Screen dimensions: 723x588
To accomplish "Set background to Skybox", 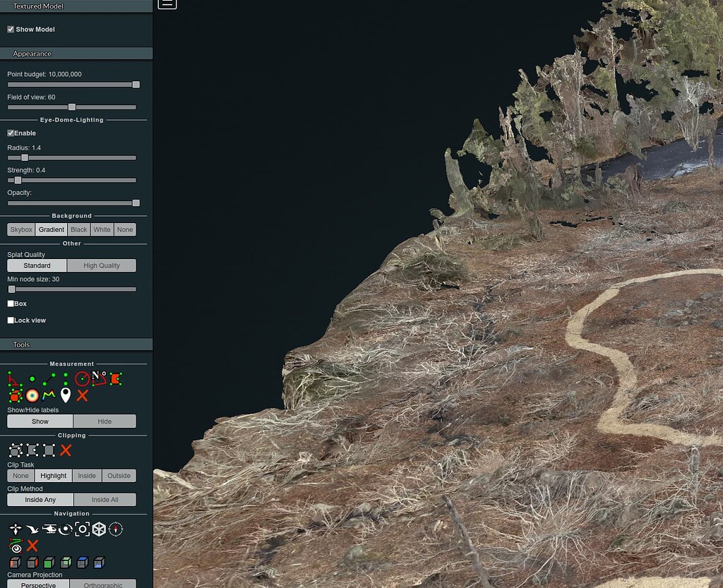I will (x=21, y=229).
